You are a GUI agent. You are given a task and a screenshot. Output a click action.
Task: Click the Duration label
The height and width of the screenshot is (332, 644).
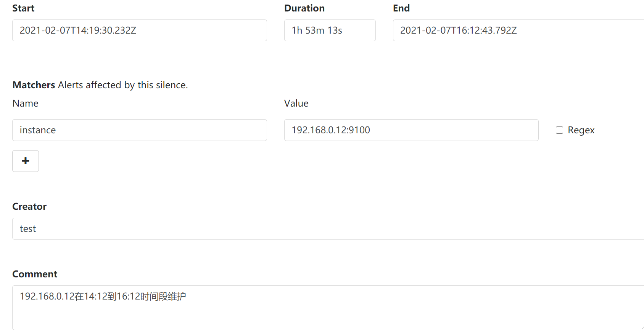[x=304, y=8]
